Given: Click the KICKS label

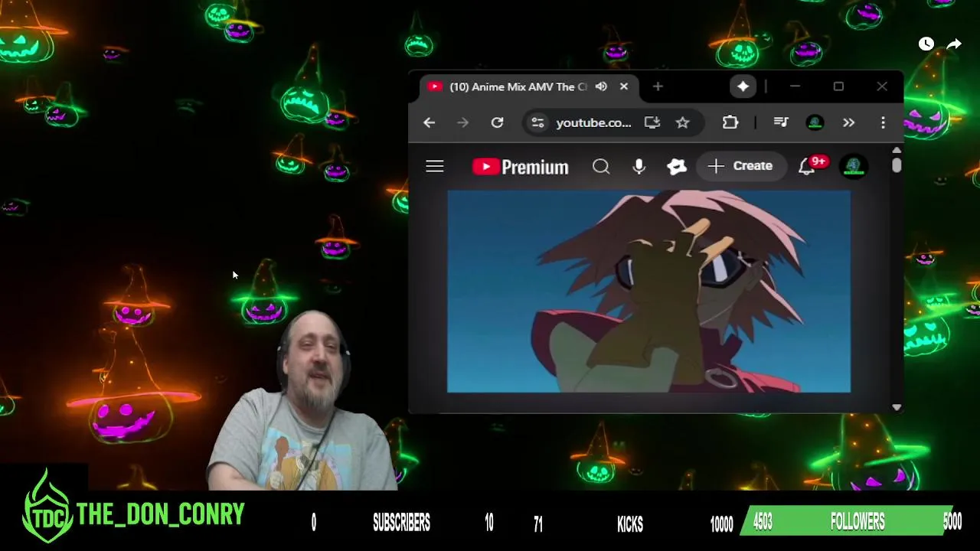Looking at the screenshot, I should tap(630, 523).
